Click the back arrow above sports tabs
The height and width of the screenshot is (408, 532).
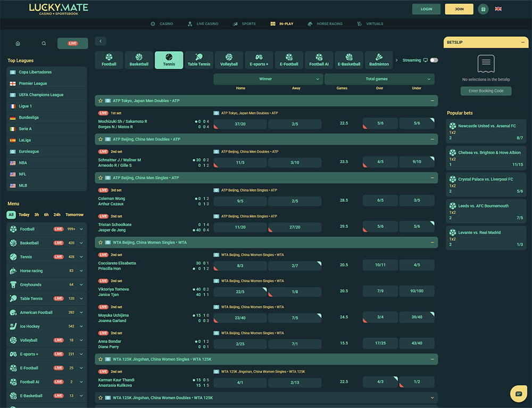point(101,41)
